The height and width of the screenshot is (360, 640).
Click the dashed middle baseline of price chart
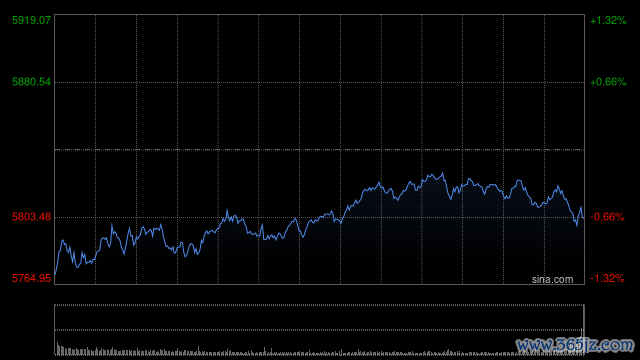click(x=320, y=150)
